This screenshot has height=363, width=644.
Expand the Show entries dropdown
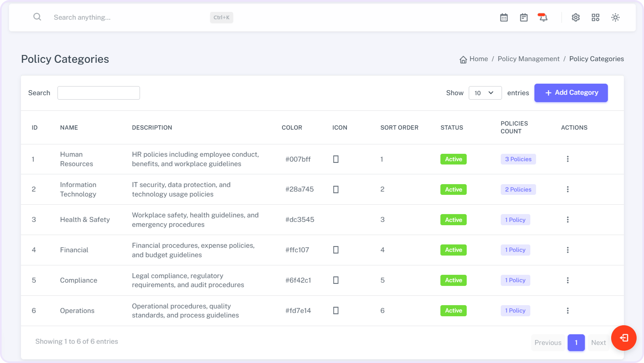tap(485, 93)
